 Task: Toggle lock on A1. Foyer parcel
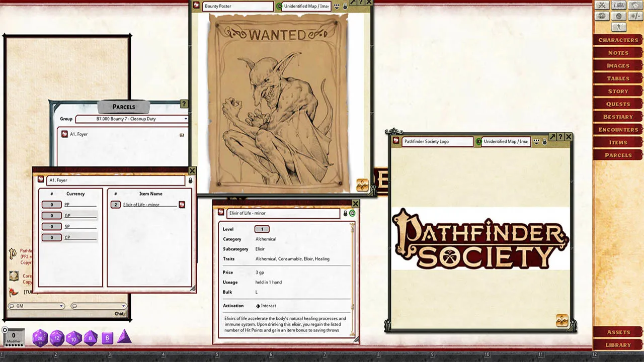point(190,180)
